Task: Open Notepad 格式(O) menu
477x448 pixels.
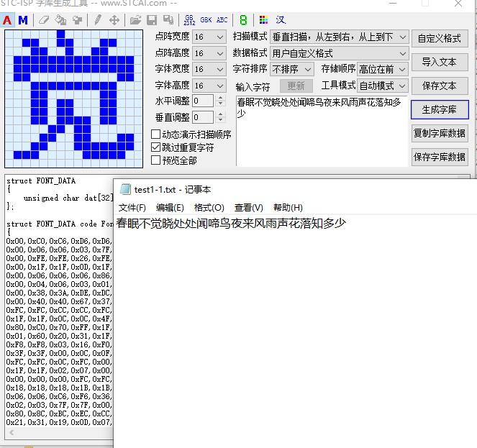Action: pos(209,208)
